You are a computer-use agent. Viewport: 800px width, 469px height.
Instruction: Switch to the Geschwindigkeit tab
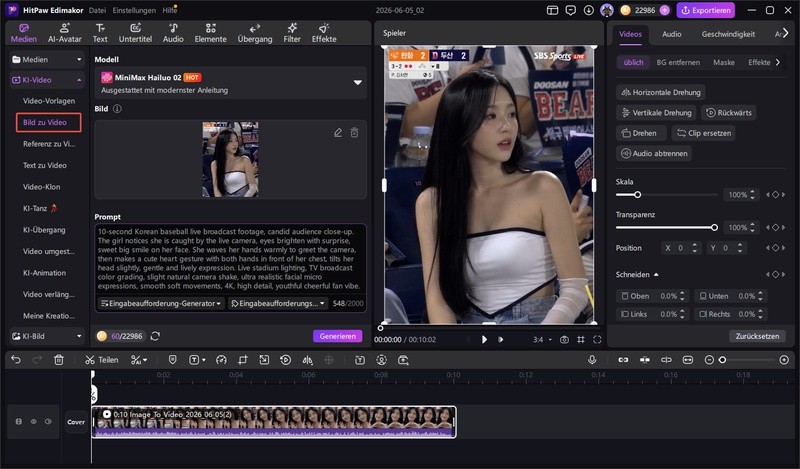coord(728,34)
